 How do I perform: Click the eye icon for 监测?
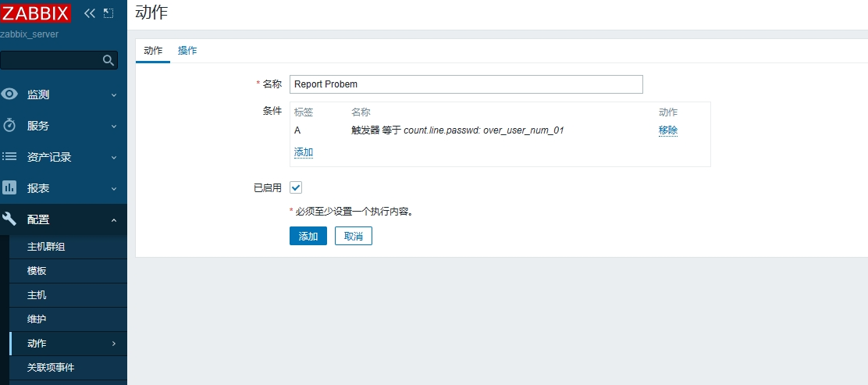[10, 94]
